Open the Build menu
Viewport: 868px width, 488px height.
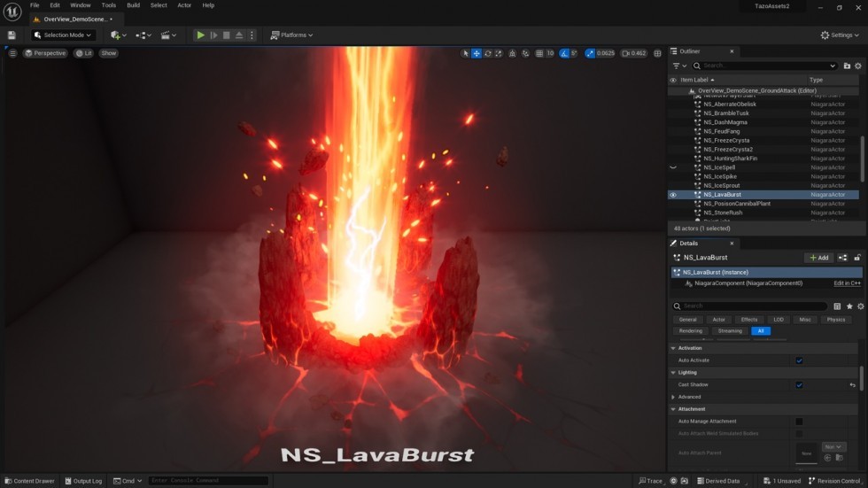pyautogui.click(x=133, y=5)
